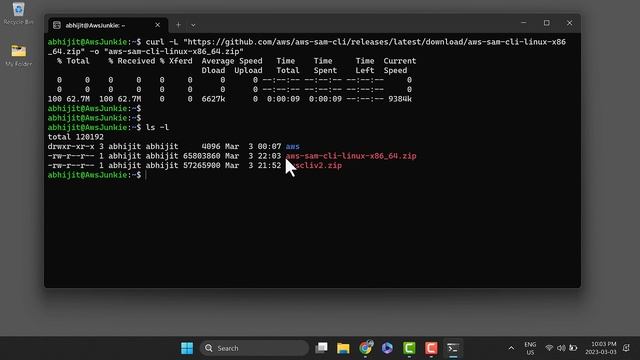This screenshot has height=360, width=640.
Task: Select the Terminal taskbar icon
Action: click(453, 348)
